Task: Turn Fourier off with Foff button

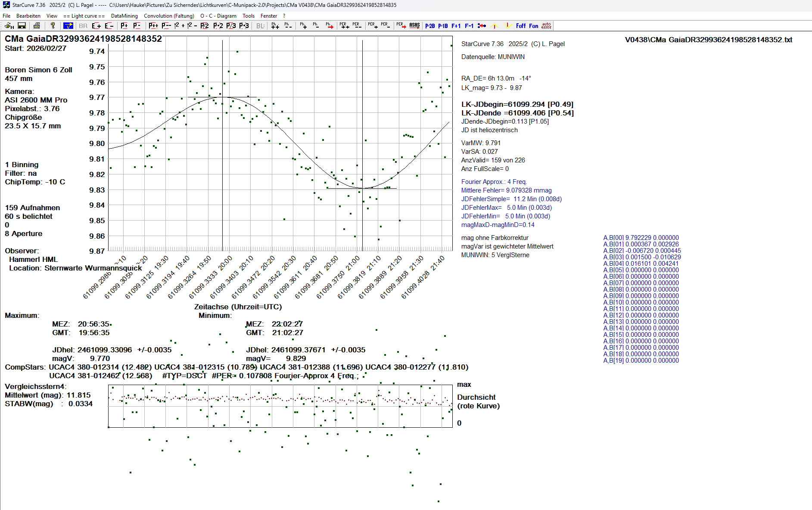Action: [x=521, y=26]
